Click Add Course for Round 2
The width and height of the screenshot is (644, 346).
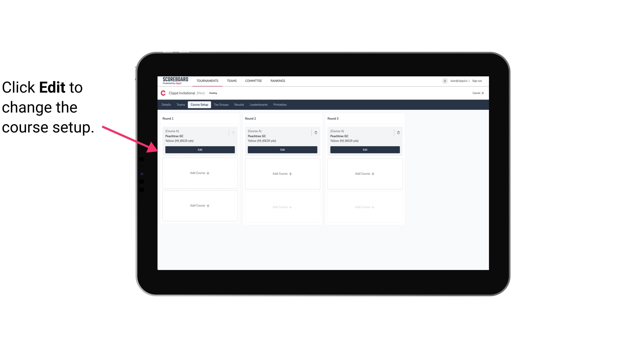tap(282, 173)
